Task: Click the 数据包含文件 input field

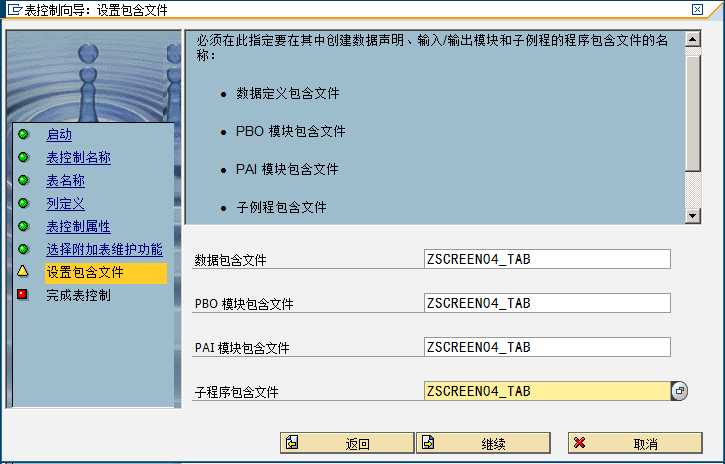Action: [x=546, y=260]
